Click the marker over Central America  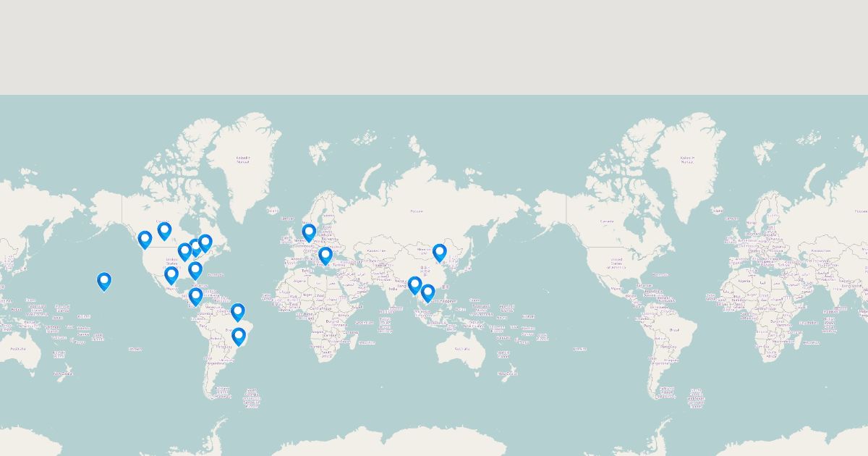(x=195, y=296)
